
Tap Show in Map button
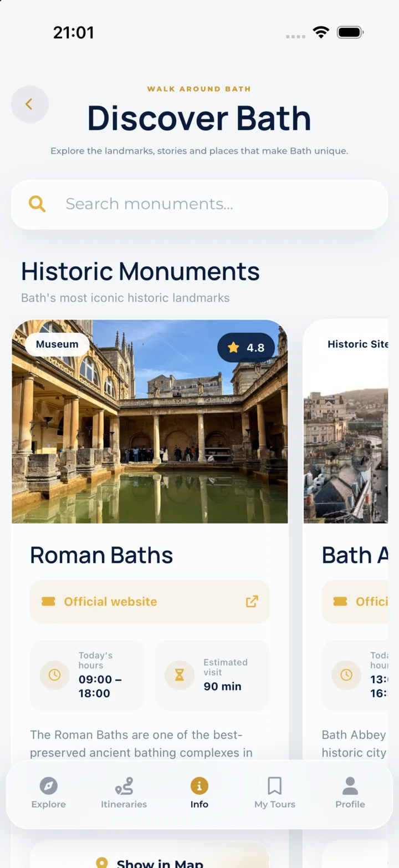(x=150, y=855)
